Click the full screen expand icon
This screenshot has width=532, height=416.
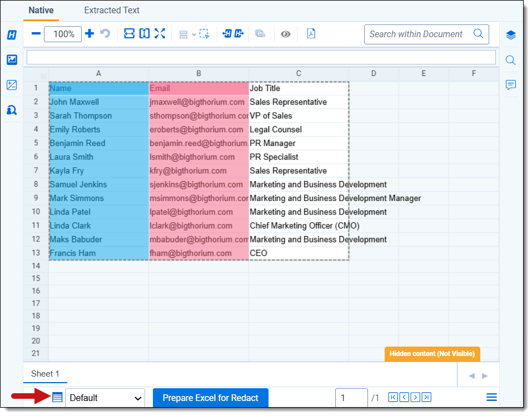tap(160, 34)
